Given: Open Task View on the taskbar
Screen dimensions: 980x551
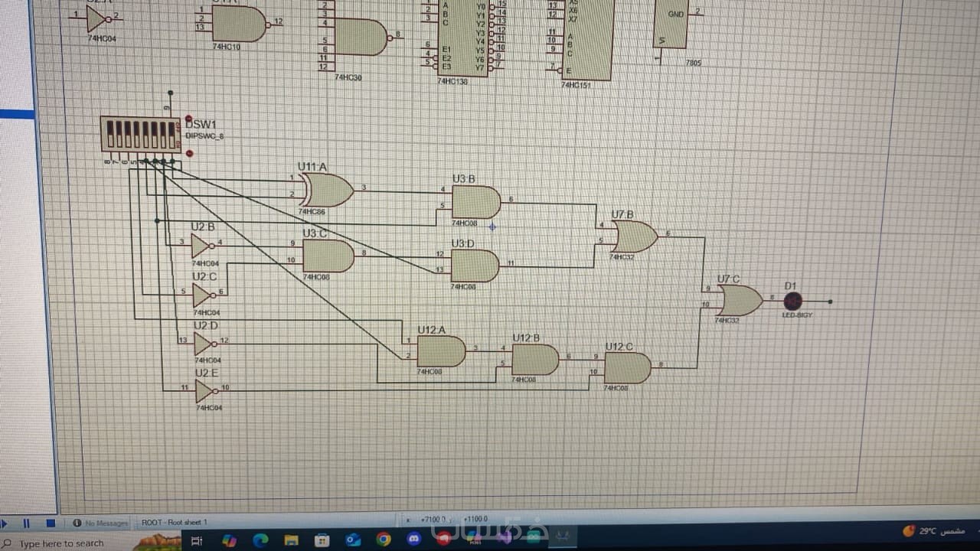Looking at the screenshot, I should click(196, 541).
